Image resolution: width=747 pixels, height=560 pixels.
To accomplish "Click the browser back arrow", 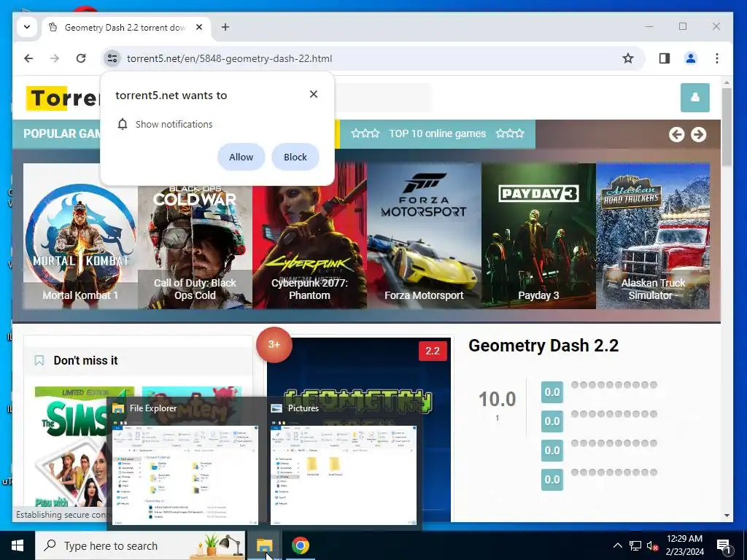I will pyautogui.click(x=28, y=58).
